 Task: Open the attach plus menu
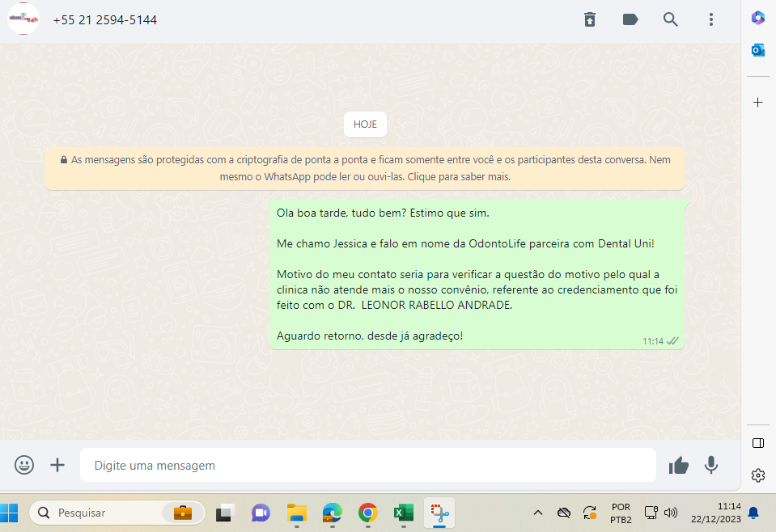[57, 465]
